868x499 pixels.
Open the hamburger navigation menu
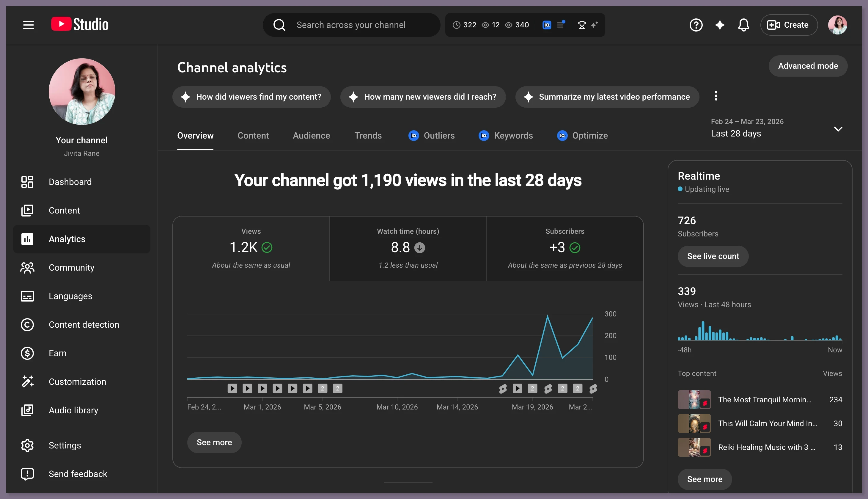point(29,25)
